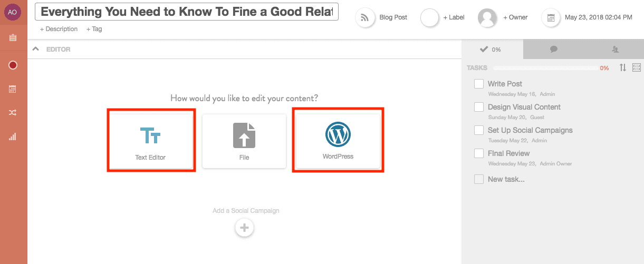Open the date calendar icon in header
The image size is (644, 264).
pyautogui.click(x=551, y=18)
